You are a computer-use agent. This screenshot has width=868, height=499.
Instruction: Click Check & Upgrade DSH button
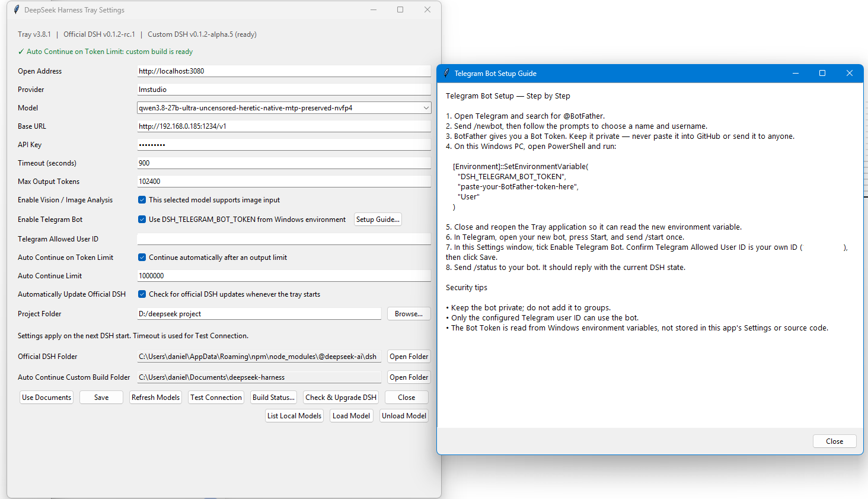click(341, 398)
